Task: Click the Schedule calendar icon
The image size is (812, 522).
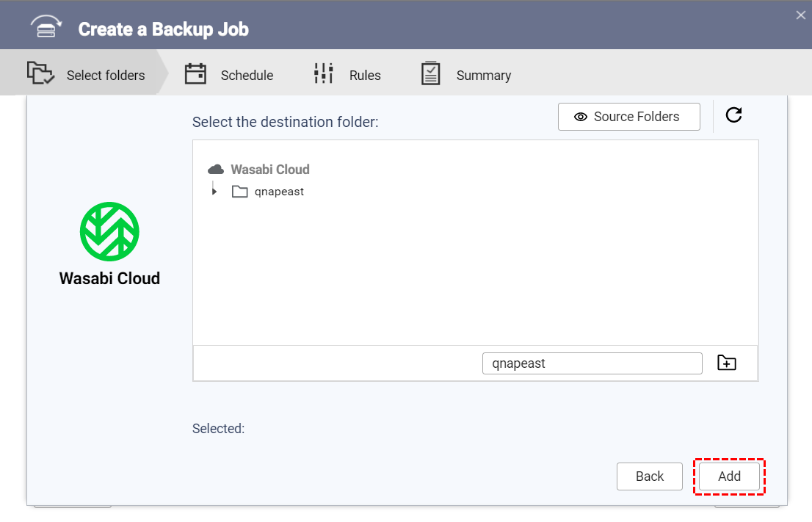Action: [195, 74]
